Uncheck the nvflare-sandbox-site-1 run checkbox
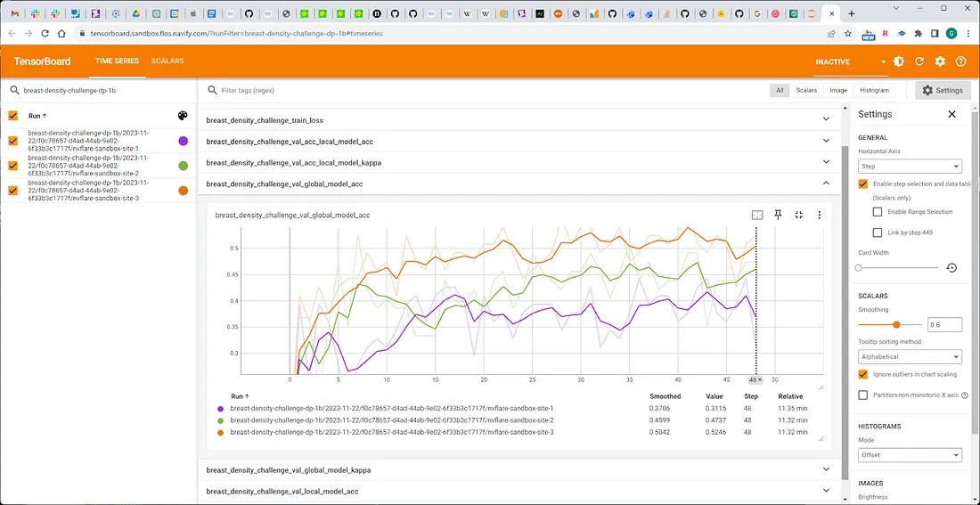 coord(12,141)
